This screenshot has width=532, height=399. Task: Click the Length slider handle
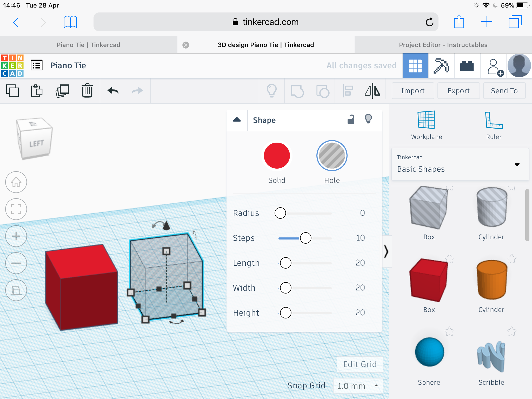point(286,263)
